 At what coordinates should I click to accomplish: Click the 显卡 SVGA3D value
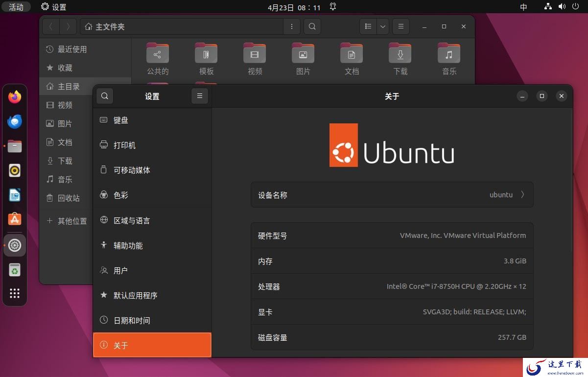tap(474, 312)
